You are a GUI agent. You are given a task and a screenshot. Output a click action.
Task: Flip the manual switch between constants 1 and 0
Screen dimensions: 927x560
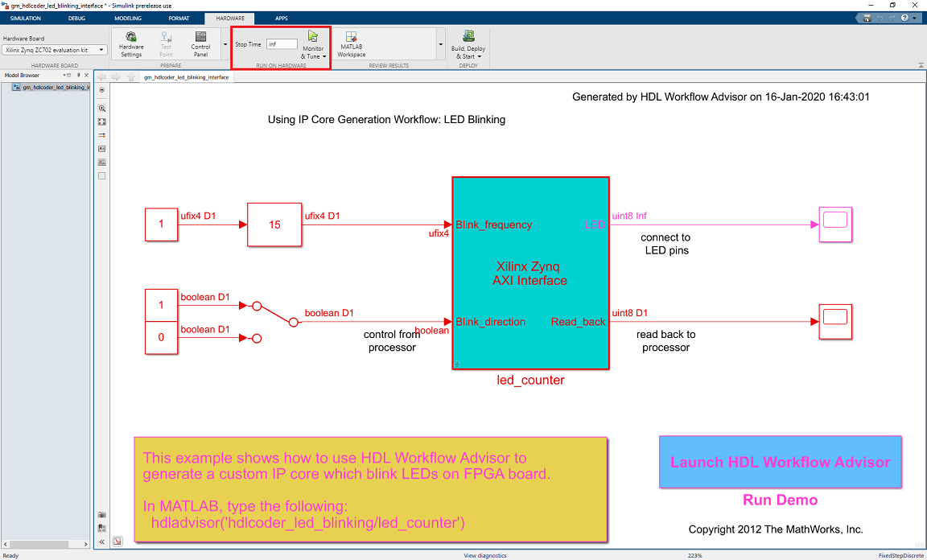pyautogui.click(x=275, y=321)
